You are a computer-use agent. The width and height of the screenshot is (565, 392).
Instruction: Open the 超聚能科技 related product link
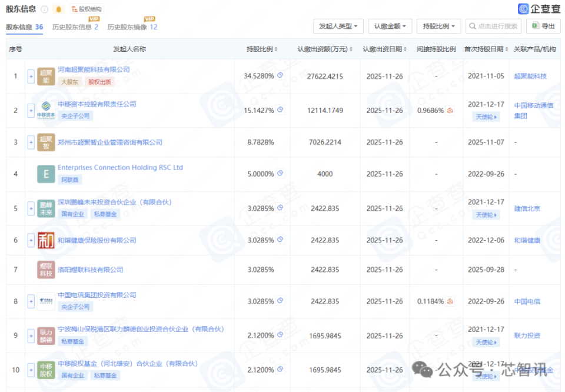coord(530,76)
